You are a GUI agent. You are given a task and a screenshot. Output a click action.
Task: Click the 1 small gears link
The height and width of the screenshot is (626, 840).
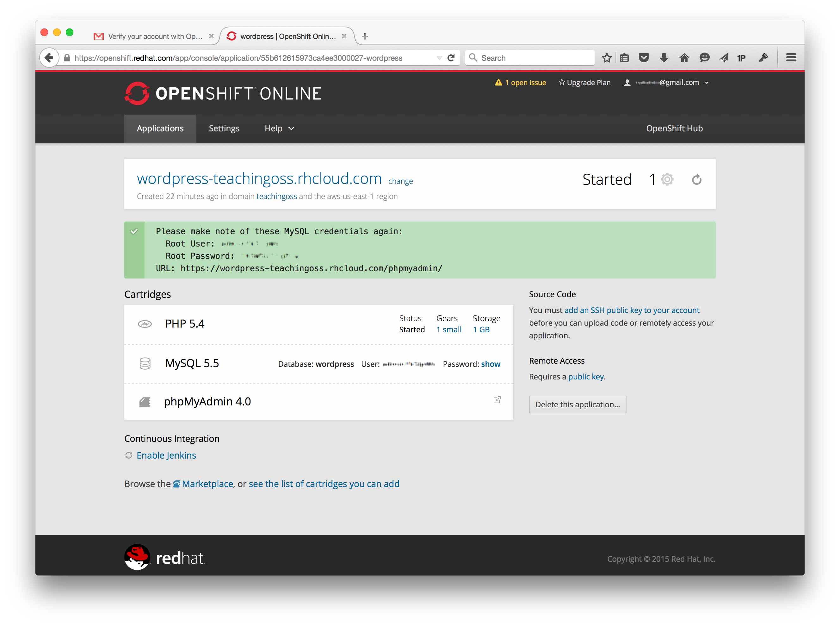(449, 330)
